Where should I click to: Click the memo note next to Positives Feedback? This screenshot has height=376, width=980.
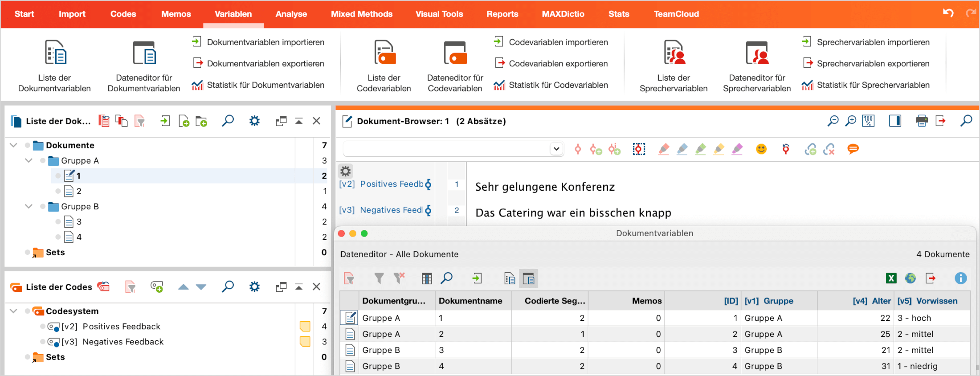[x=305, y=327]
